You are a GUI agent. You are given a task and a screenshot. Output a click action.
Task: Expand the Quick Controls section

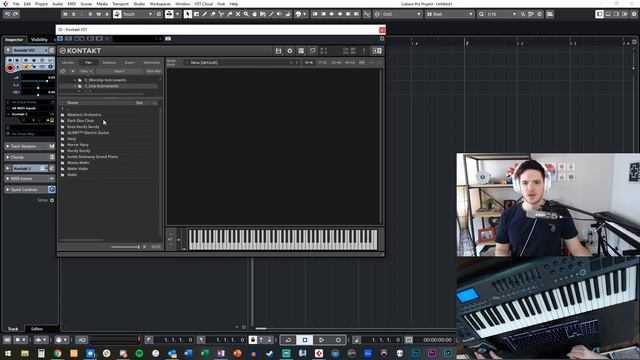coord(7,189)
